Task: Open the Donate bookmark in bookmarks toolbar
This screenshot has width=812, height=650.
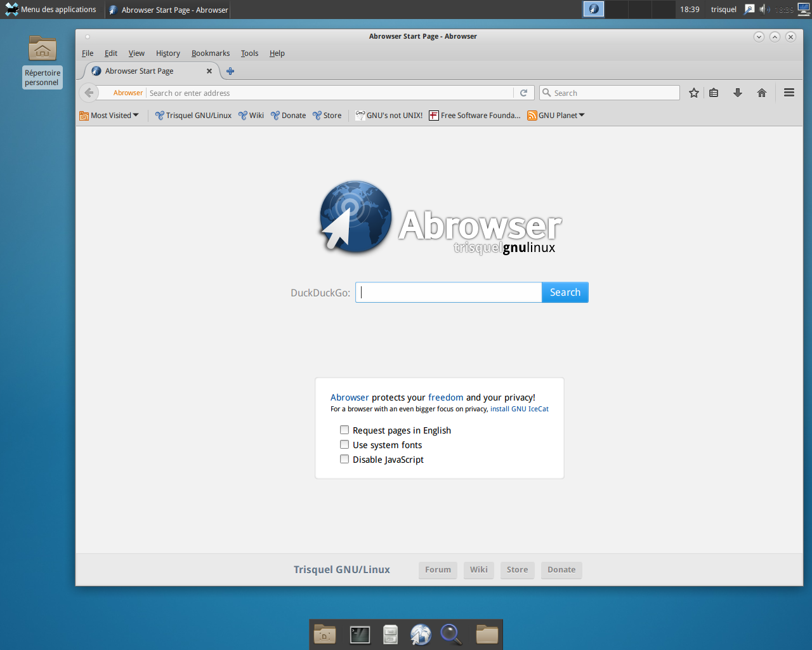Action: pyautogui.click(x=289, y=116)
